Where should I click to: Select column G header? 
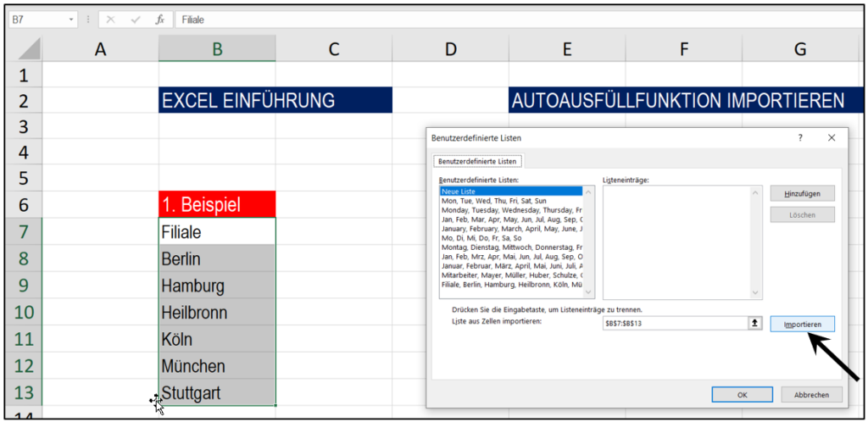click(800, 49)
